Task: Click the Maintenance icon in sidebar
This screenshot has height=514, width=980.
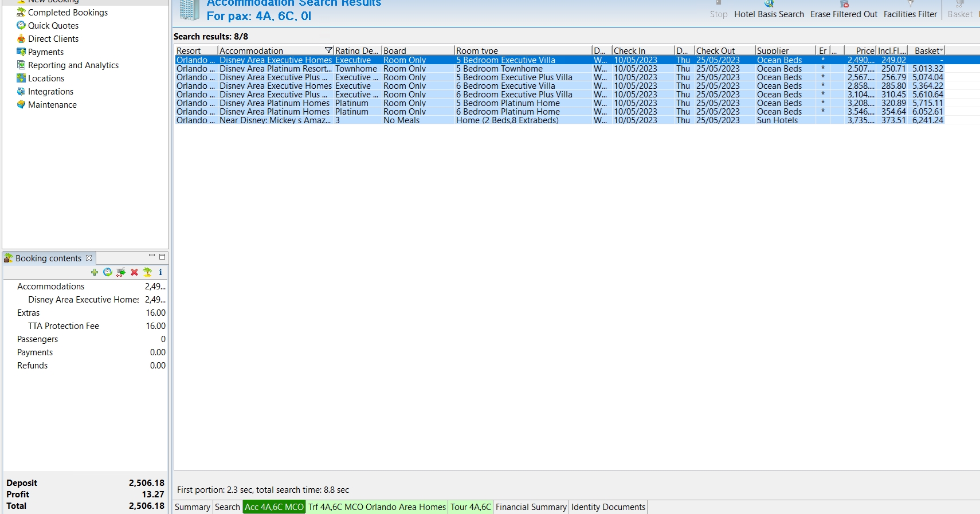Action: [x=21, y=104]
